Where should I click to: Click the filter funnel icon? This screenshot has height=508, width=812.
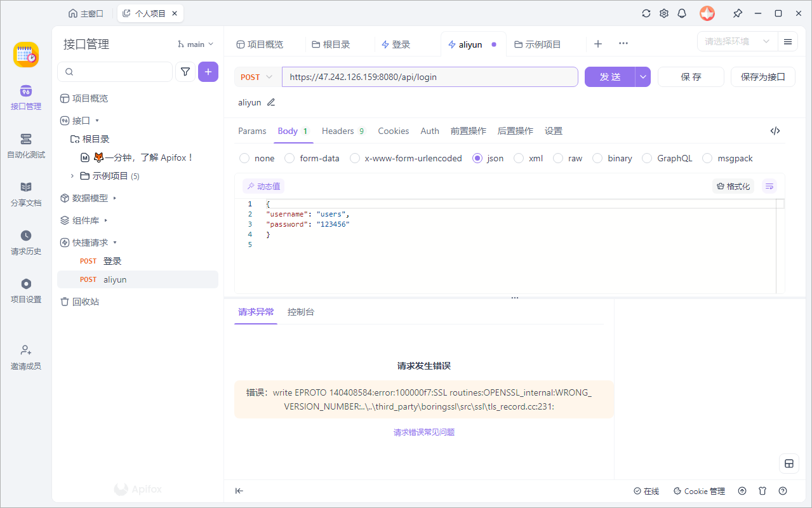click(x=185, y=72)
